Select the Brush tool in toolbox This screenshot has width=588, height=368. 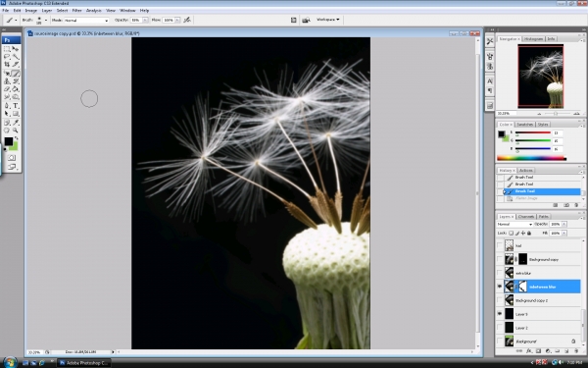[16, 74]
